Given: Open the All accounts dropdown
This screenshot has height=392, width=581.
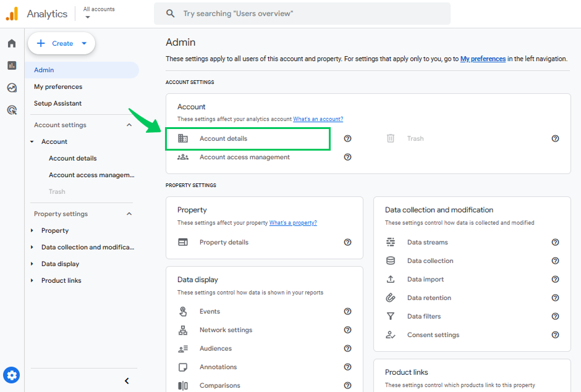Looking at the screenshot, I should click(99, 13).
